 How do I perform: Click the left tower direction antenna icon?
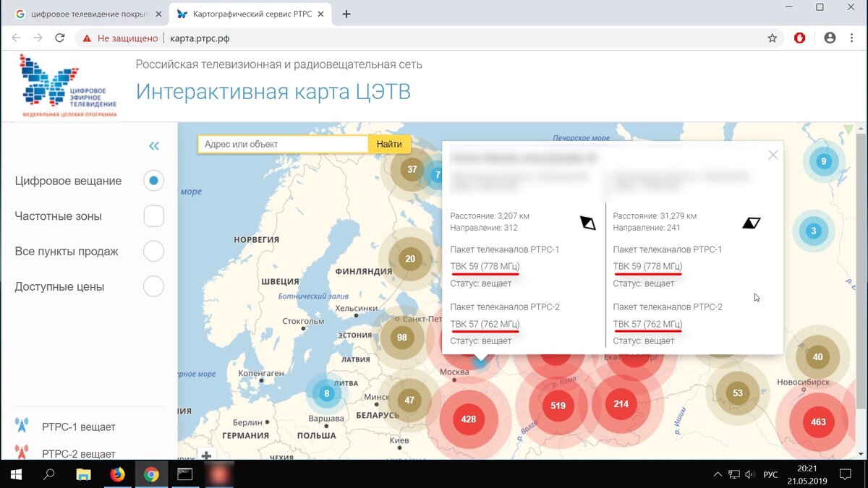[587, 223]
